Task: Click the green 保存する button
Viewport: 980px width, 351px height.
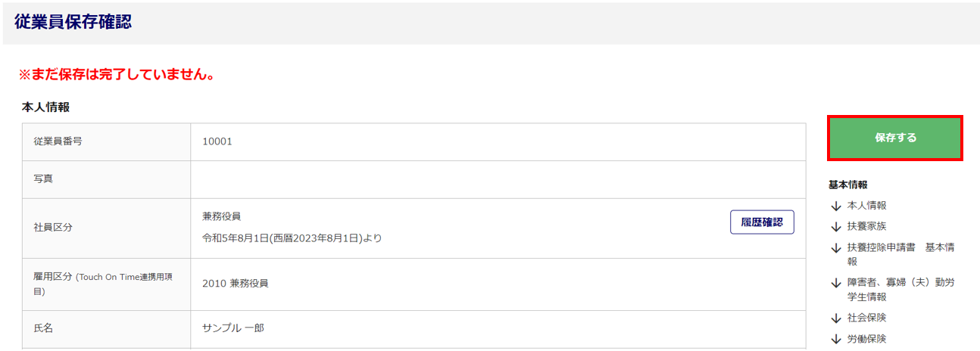Action: coord(895,138)
